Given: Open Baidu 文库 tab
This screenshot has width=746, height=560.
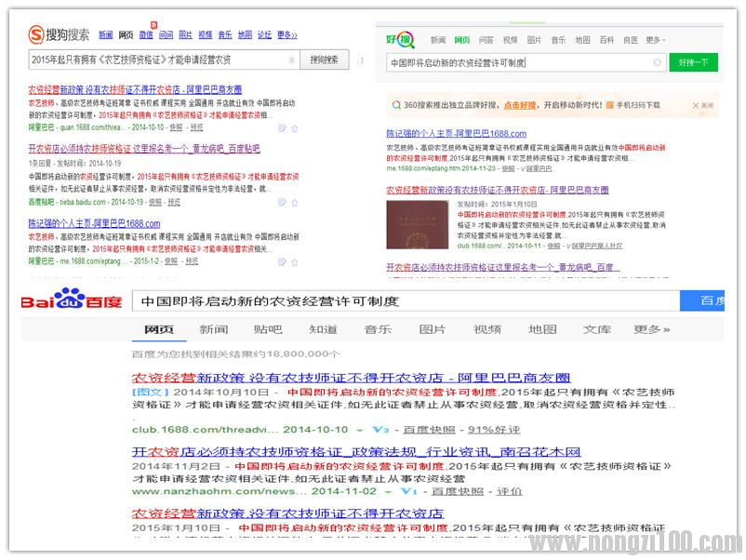Looking at the screenshot, I should point(597,329).
